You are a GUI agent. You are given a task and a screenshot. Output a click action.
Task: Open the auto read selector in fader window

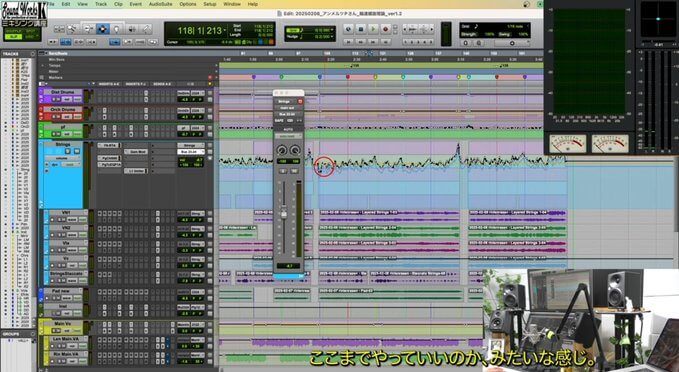tap(288, 136)
